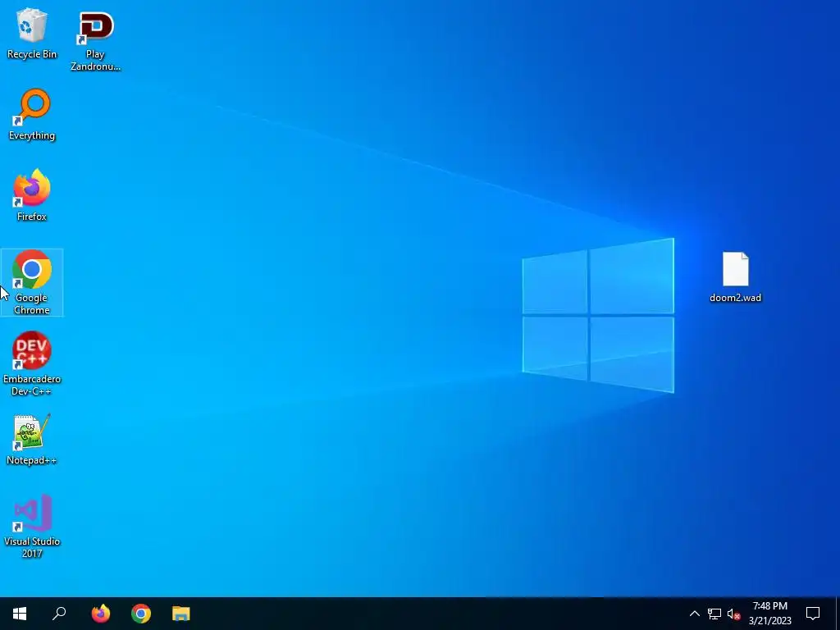This screenshot has height=630, width=840.
Task: Select the Google Chrome desktop shortcut
Action: [32, 282]
